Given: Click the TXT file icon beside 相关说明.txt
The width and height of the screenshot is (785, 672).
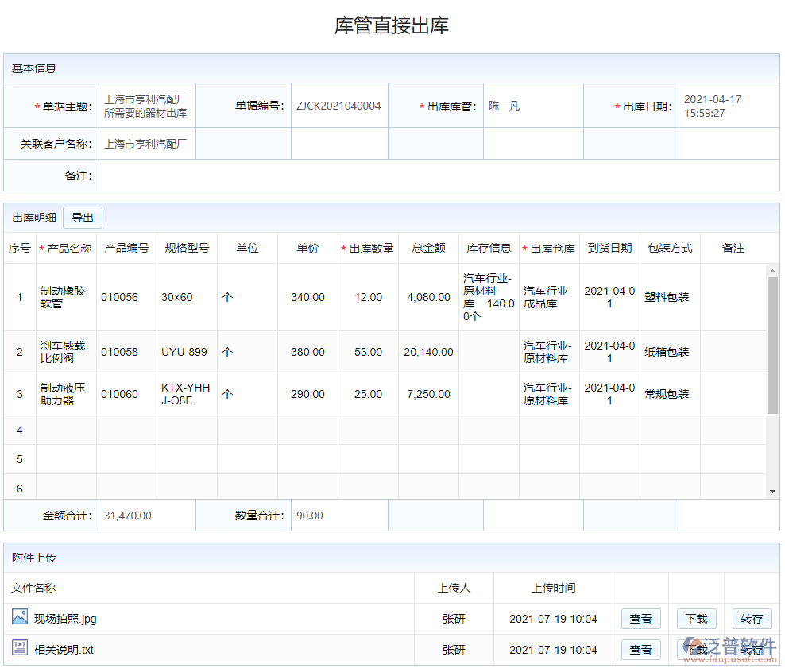Looking at the screenshot, I should pos(20,648).
